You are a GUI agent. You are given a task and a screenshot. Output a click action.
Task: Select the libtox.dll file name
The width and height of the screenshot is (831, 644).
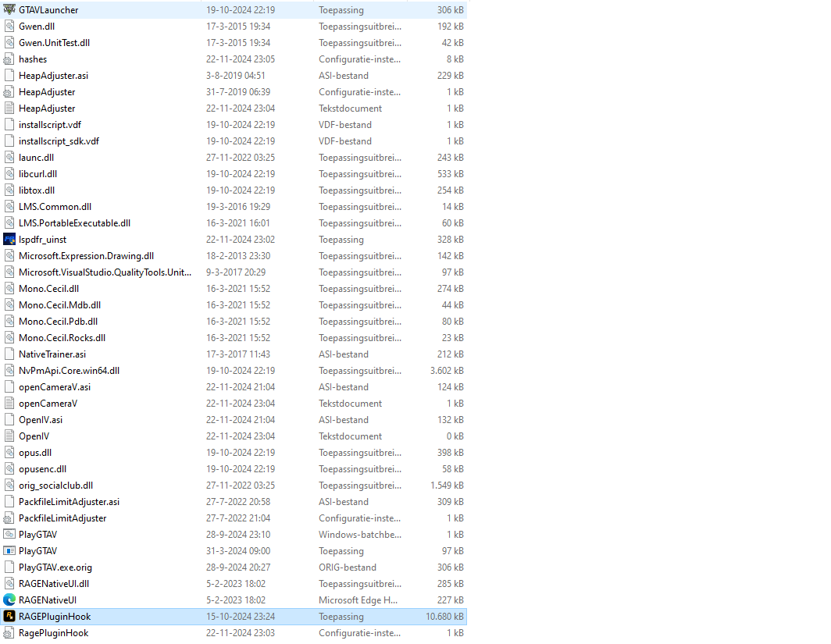[x=37, y=190]
